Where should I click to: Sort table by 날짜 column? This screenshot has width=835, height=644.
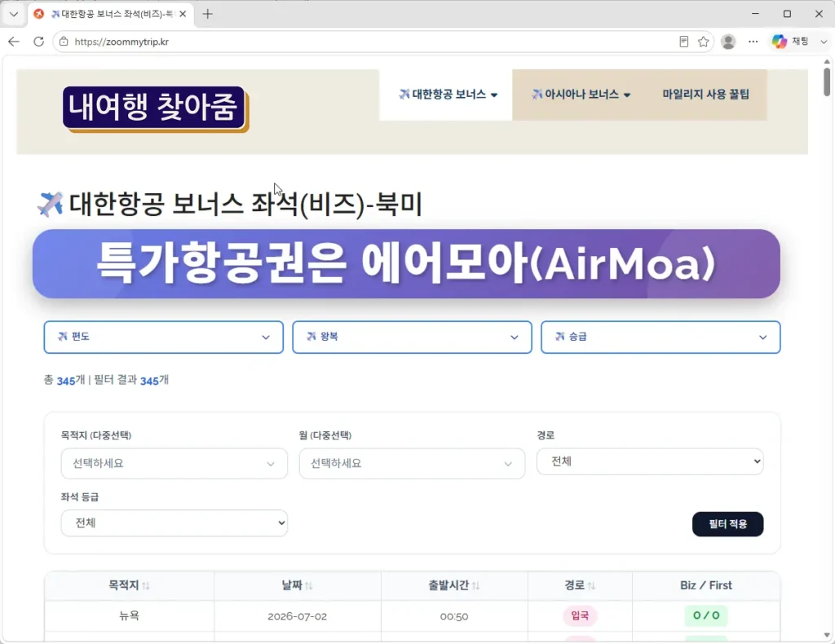click(297, 585)
